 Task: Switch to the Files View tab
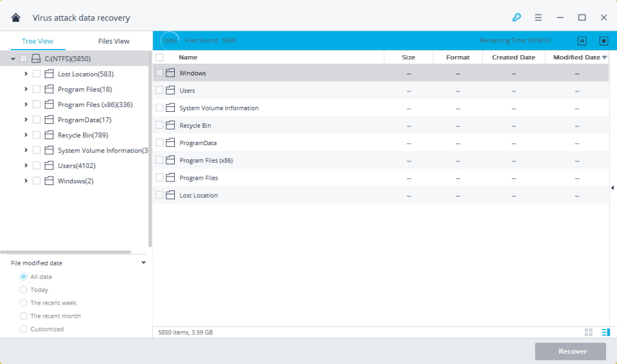pos(114,41)
